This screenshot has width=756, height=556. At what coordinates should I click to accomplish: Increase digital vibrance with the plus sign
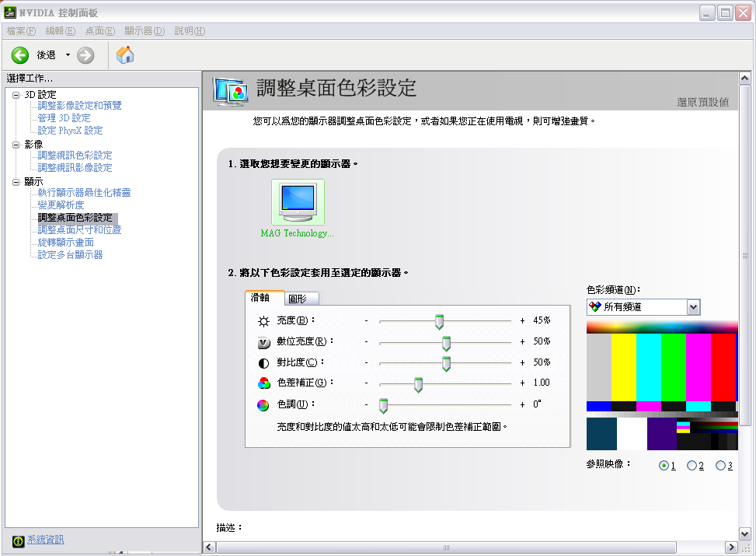[x=522, y=341]
